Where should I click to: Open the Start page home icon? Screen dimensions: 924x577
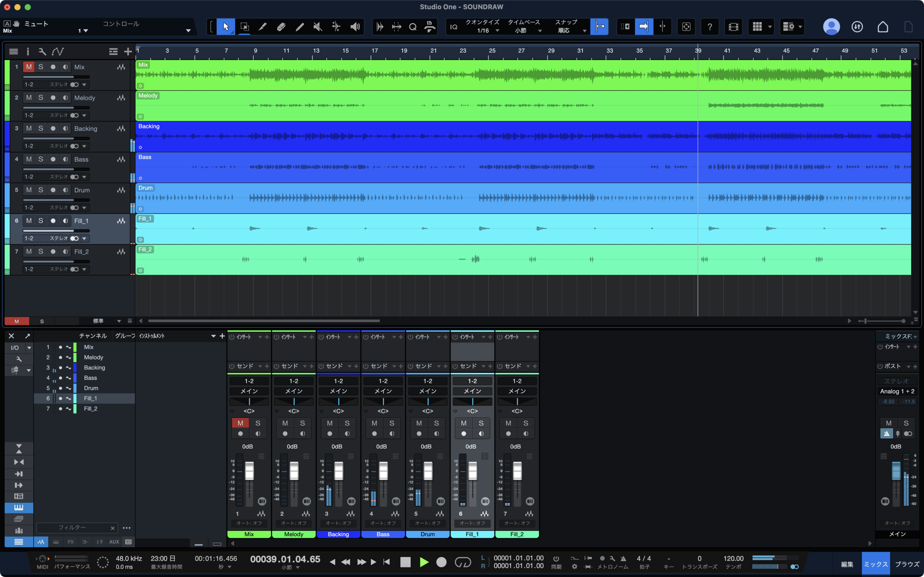coord(883,27)
